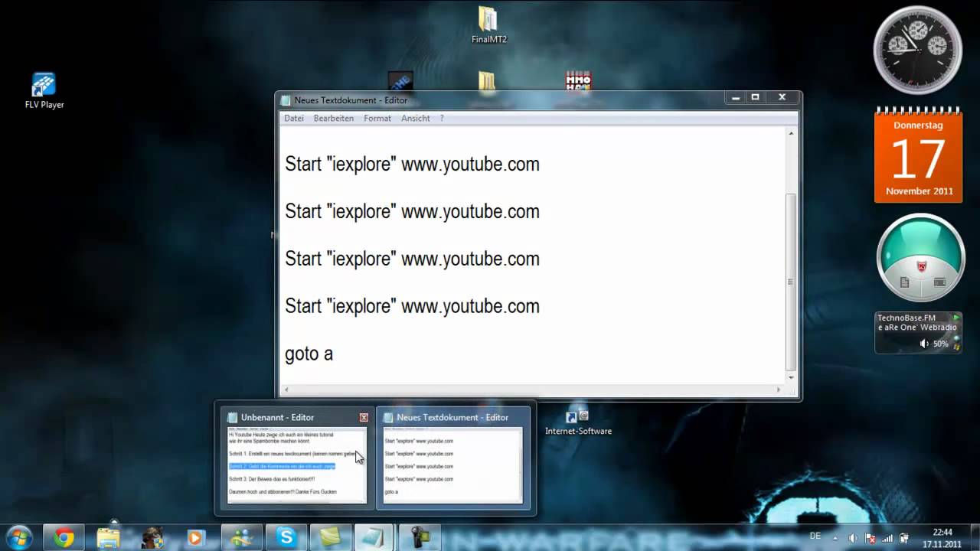Click the radio gadget volume speaker
The image size is (980, 551).
(924, 344)
